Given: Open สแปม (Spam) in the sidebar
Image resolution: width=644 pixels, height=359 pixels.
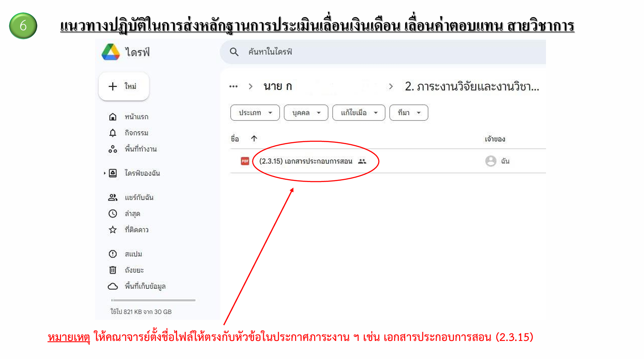Looking at the screenshot, I should (x=133, y=254).
